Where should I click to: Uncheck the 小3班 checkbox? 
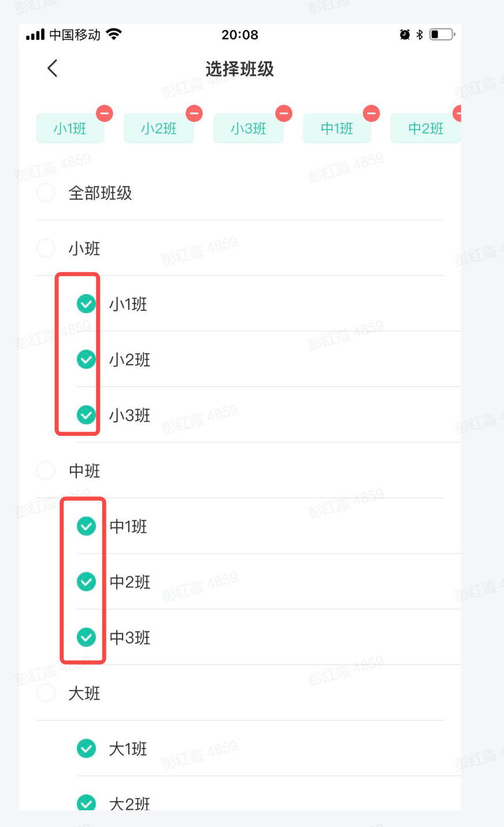[x=87, y=415]
